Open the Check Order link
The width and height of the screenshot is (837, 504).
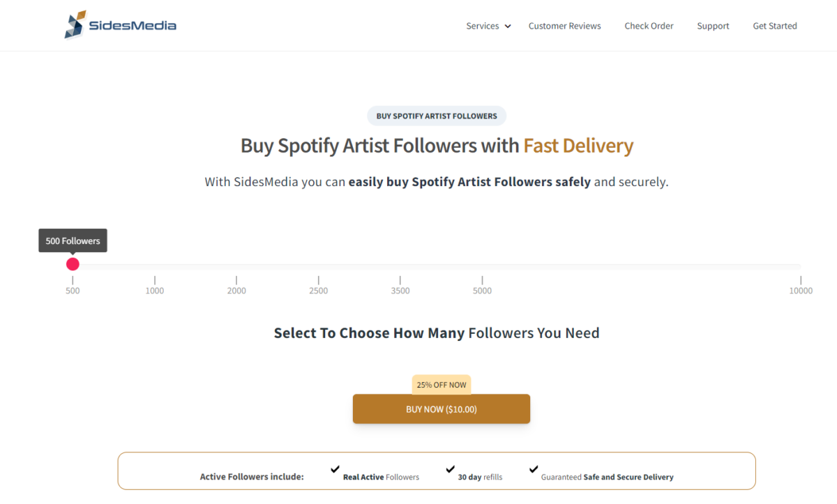coord(649,26)
